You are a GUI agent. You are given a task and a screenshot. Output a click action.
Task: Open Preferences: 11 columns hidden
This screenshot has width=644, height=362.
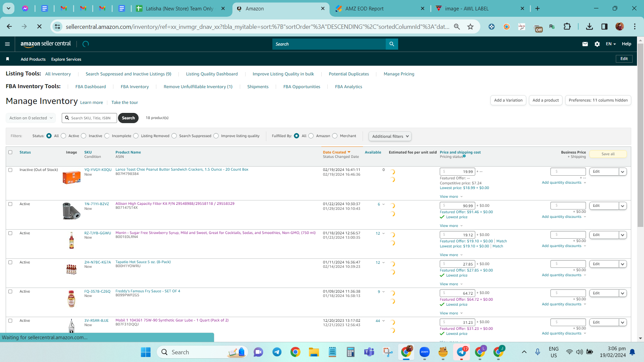click(598, 100)
